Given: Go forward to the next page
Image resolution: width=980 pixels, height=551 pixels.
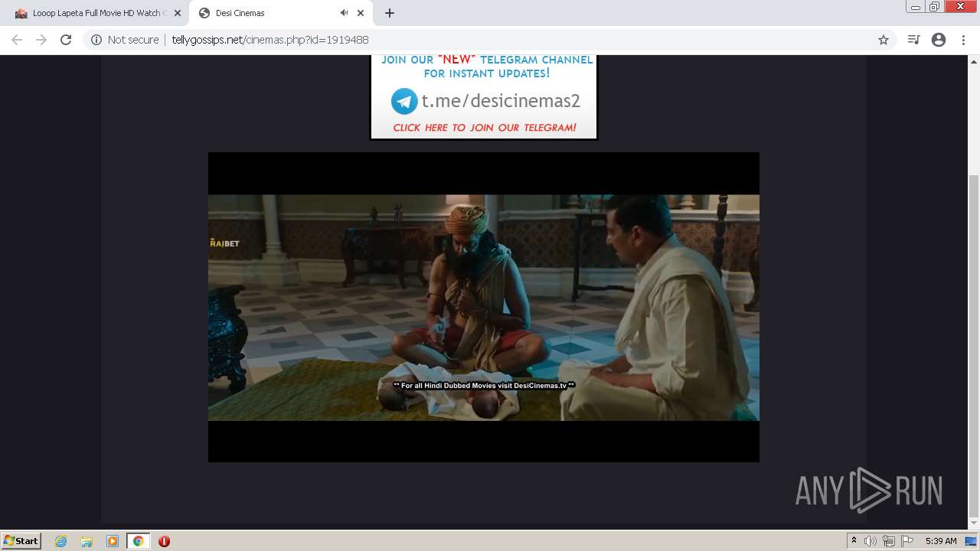Looking at the screenshot, I should (41, 40).
